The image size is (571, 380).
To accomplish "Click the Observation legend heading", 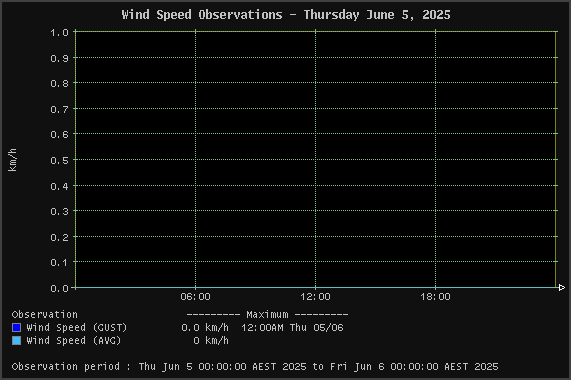I will [44, 314].
